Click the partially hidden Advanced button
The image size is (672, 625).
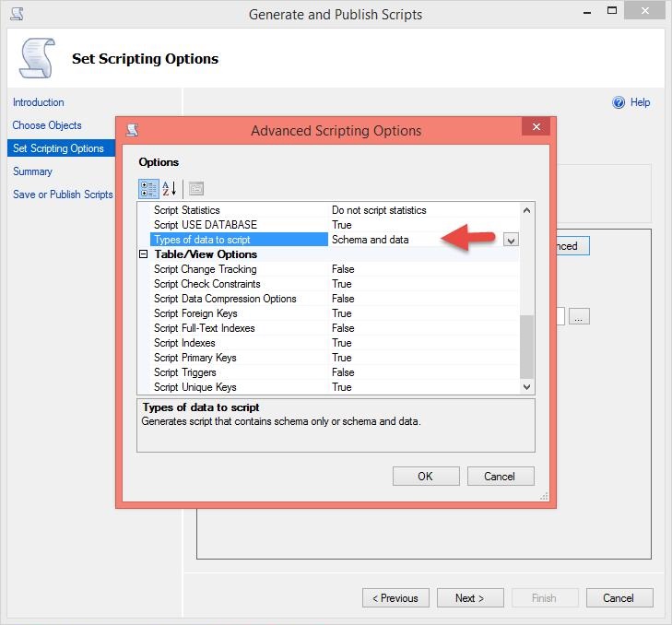pos(573,246)
